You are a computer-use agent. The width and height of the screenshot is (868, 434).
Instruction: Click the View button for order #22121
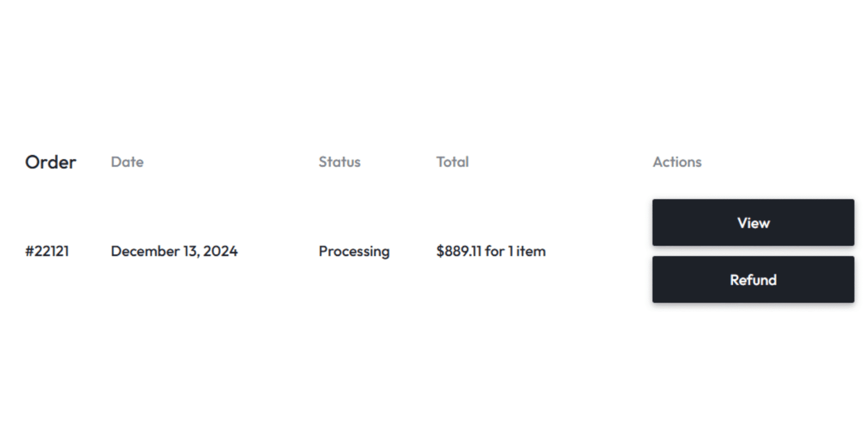(x=753, y=222)
